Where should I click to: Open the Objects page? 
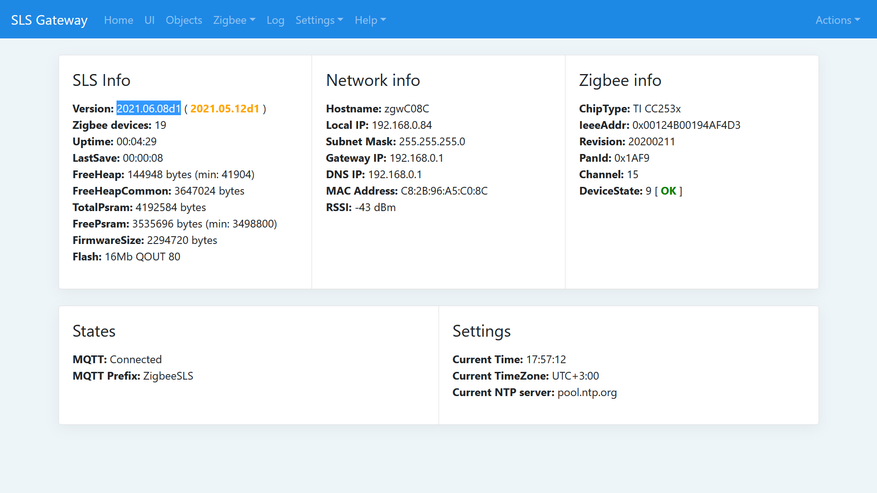pyautogui.click(x=183, y=20)
